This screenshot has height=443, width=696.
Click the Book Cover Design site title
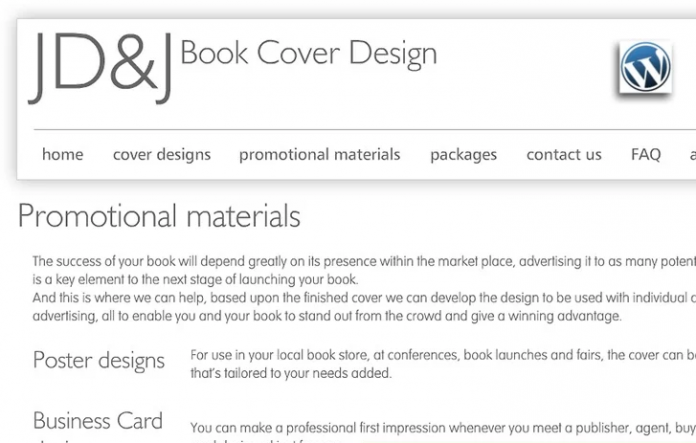point(308,54)
